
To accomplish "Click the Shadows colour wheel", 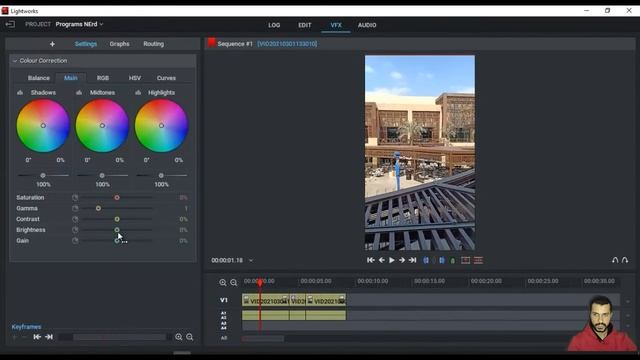I will click(x=43, y=126).
